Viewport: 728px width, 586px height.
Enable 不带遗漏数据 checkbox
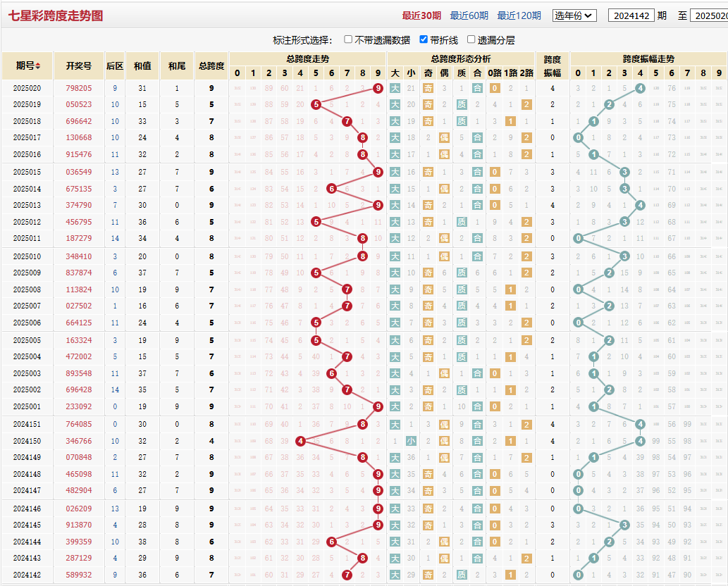coord(348,39)
